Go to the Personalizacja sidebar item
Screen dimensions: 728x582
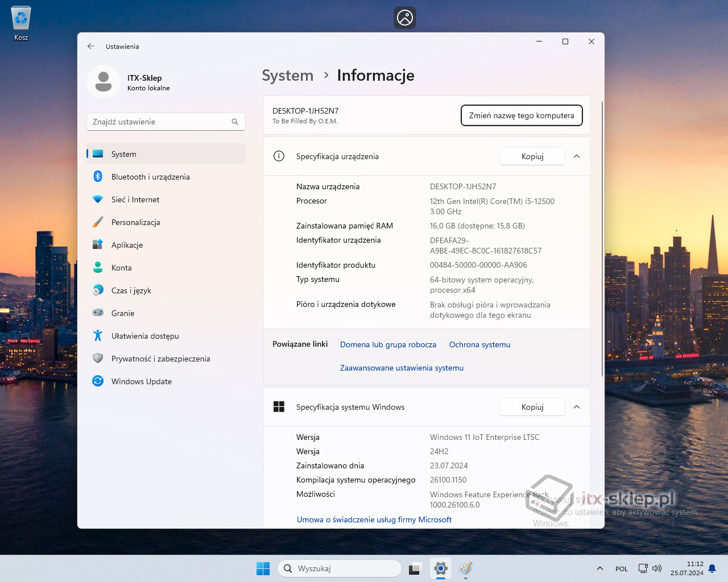tap(166, 222)
